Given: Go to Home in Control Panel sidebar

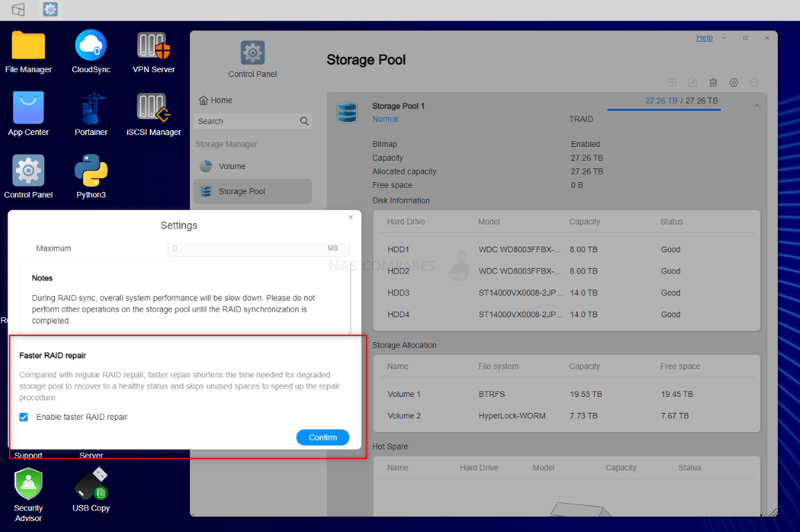Looking at the screenshot, I should point(216,100).
